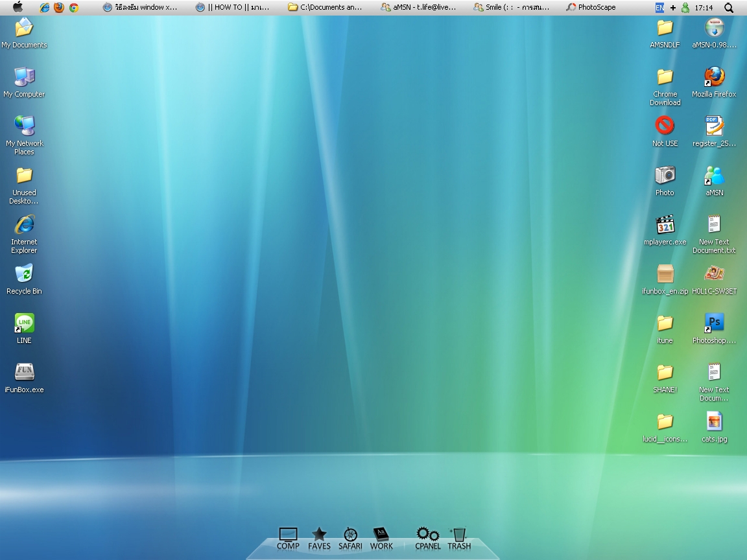Select New Text Document.txt file
This screenshot has height=560, width=747.
[x=714, y=234]
